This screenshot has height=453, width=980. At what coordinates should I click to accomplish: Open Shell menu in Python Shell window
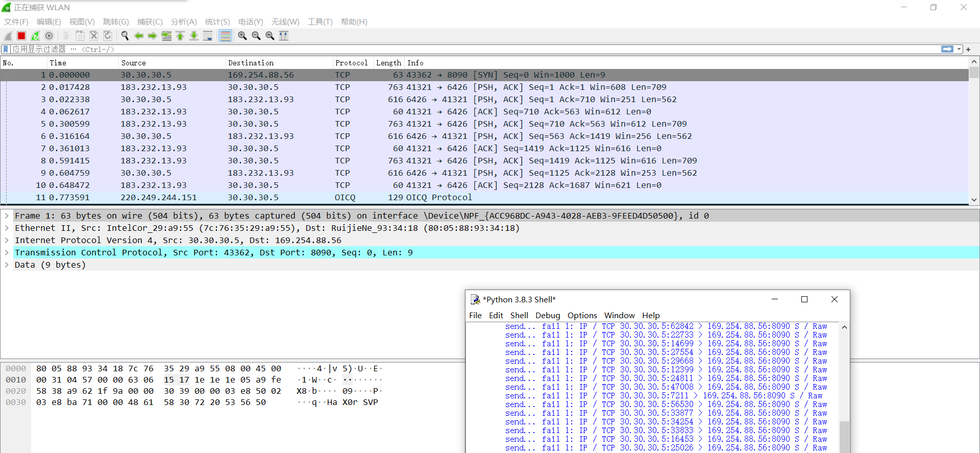pyautogui.click(x=519, y=315)
